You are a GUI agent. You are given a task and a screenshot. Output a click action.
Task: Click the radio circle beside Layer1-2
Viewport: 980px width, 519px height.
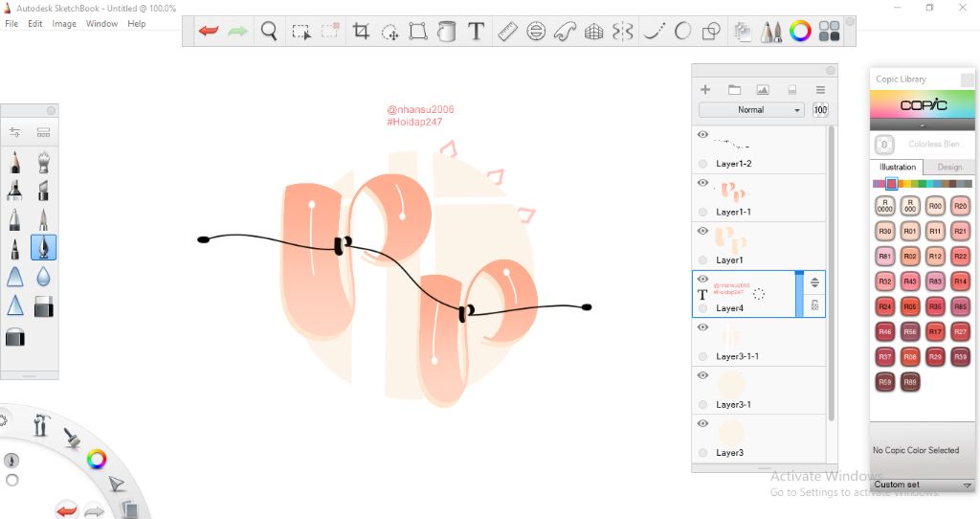pyautogui.click(x=703, y=164)
